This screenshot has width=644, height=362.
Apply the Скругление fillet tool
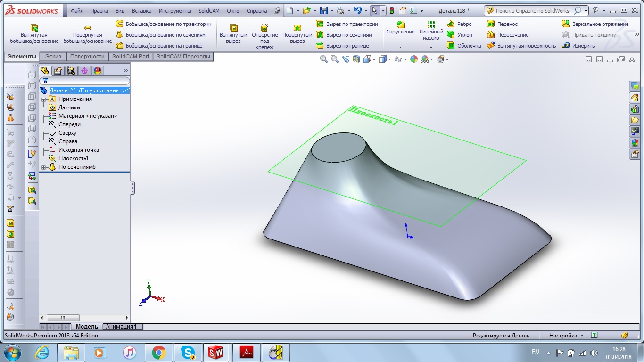pyautogui.click(x=400, y=28)
